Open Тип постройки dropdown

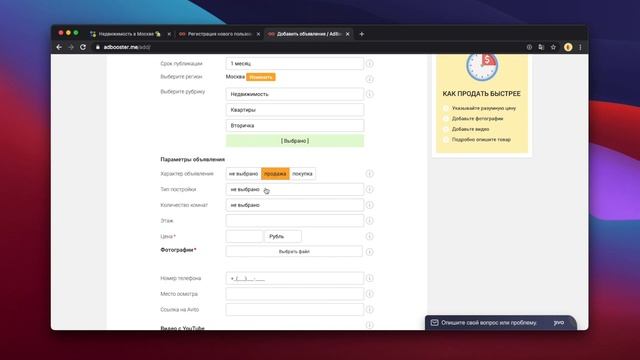(295, 189)
